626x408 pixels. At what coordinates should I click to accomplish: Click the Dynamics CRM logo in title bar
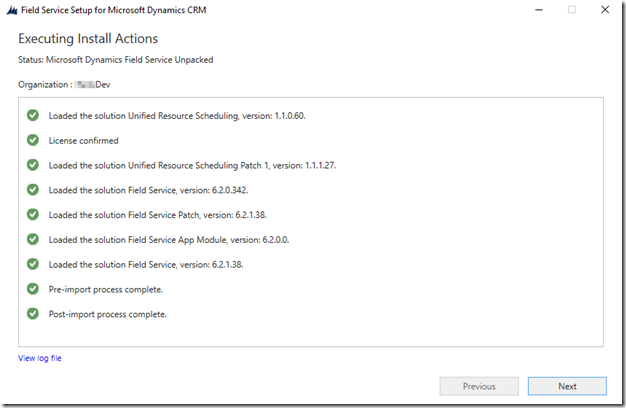coord(12,10)
